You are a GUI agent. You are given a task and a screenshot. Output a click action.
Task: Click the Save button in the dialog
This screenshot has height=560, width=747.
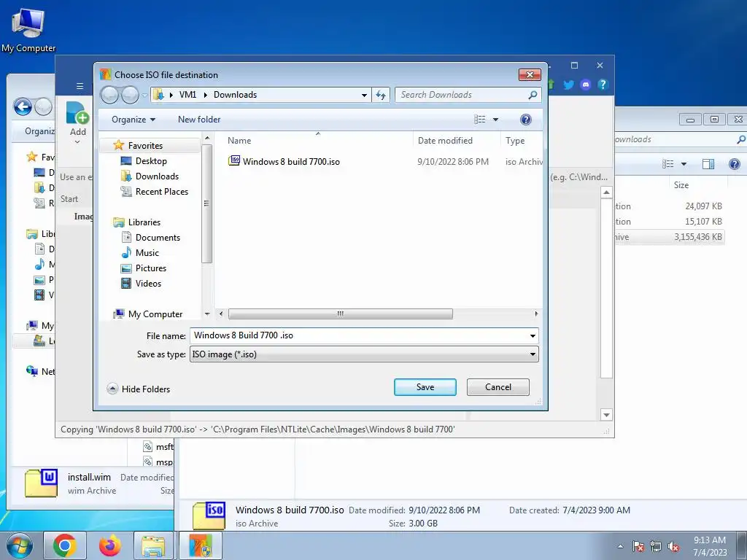click(425, 387)
